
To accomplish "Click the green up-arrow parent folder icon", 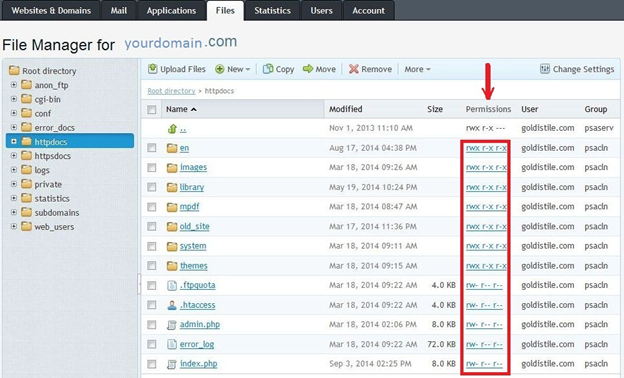I will pos(172,129).
